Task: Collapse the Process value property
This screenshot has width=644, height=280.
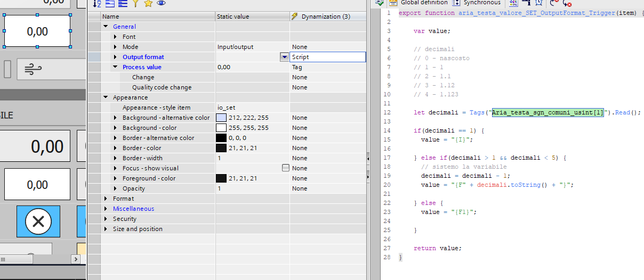Action: 116,67
